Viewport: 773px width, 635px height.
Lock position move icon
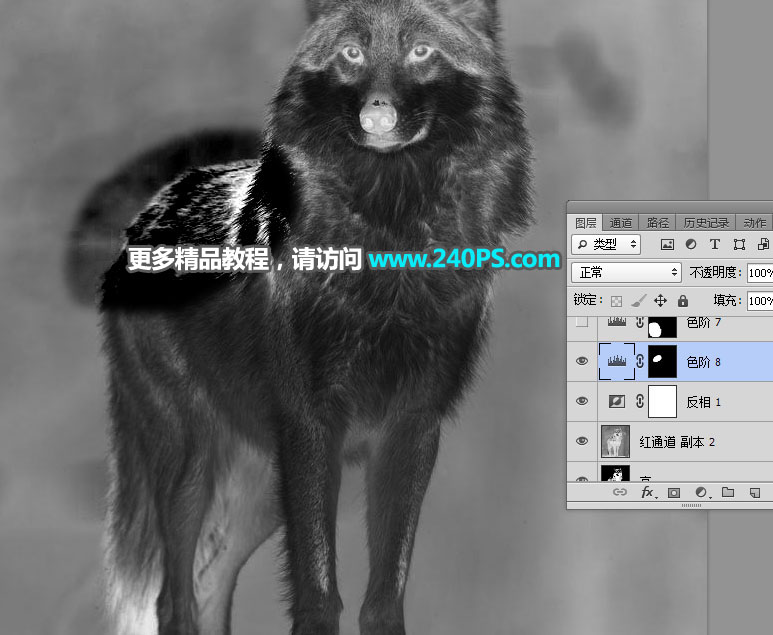tap(661, 300)
